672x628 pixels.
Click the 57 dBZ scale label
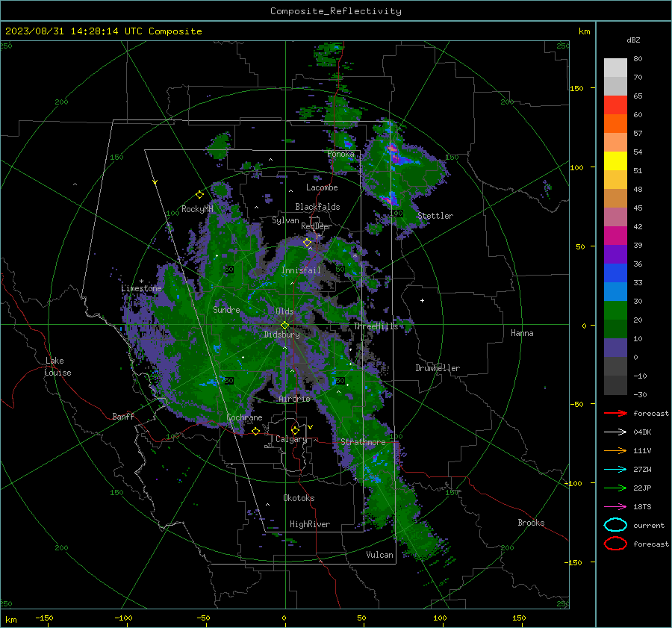pos(638,134)
